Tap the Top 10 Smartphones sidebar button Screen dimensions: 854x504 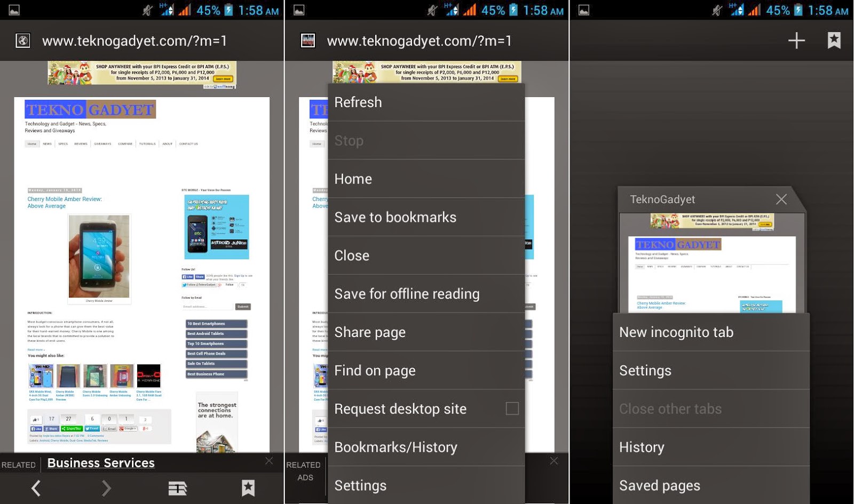click(216, 344)
